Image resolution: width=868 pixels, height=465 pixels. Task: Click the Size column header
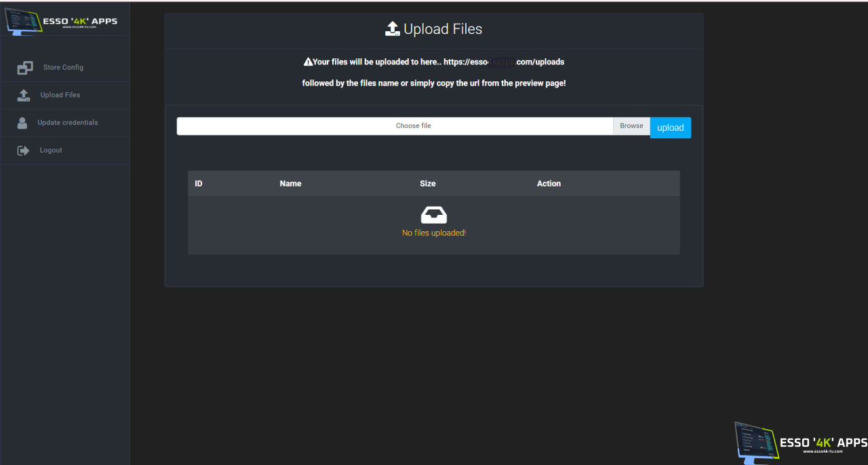tap(427, 184)
